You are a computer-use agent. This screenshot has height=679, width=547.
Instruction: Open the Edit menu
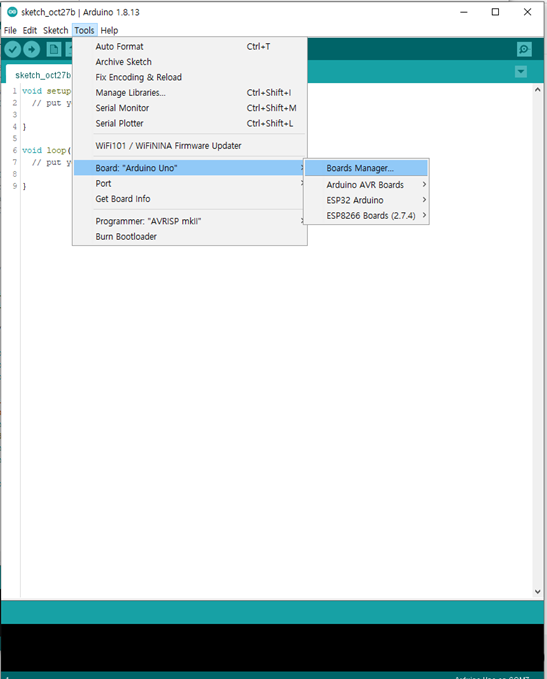(x=29, y=30)
